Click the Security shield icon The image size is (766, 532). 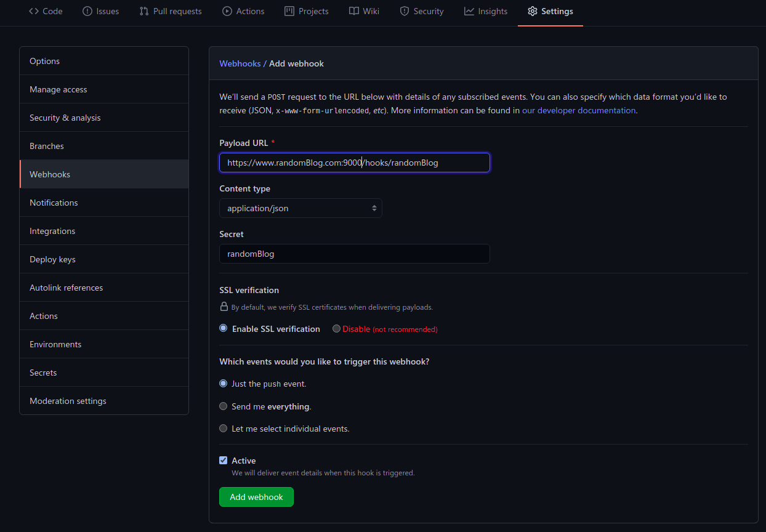[x=405, y=11]
